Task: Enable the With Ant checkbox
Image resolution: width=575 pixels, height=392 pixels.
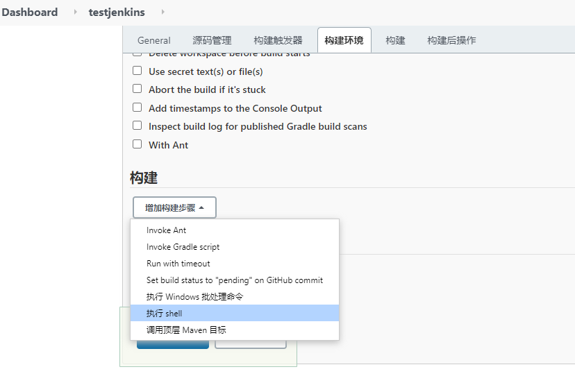Action: click(137, 144)
